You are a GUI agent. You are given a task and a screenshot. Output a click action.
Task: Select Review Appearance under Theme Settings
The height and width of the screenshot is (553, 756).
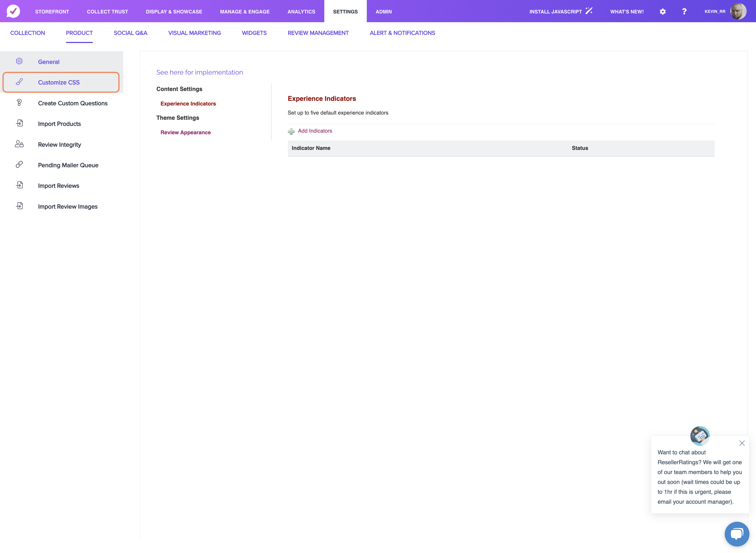click(x=186, y=133)
